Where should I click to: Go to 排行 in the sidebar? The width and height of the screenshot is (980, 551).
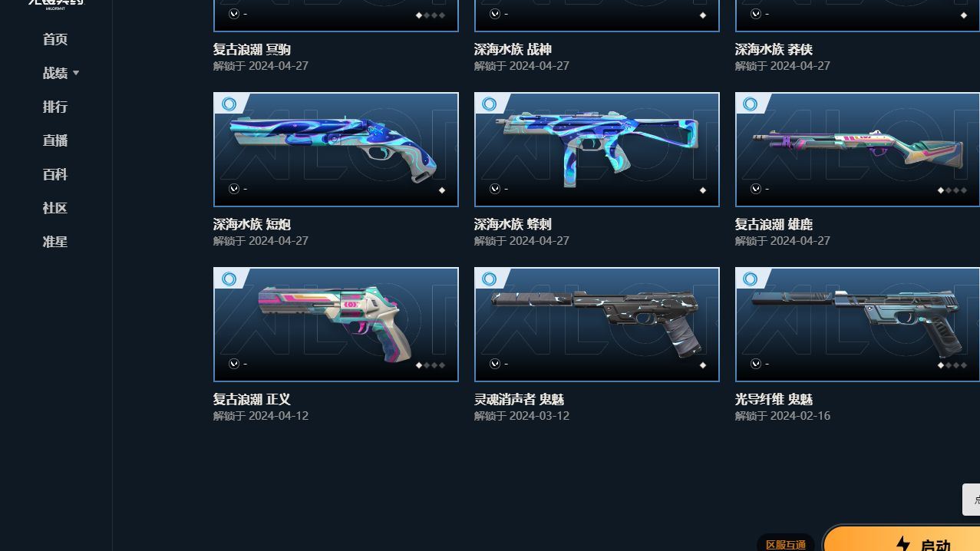(55, 107)
